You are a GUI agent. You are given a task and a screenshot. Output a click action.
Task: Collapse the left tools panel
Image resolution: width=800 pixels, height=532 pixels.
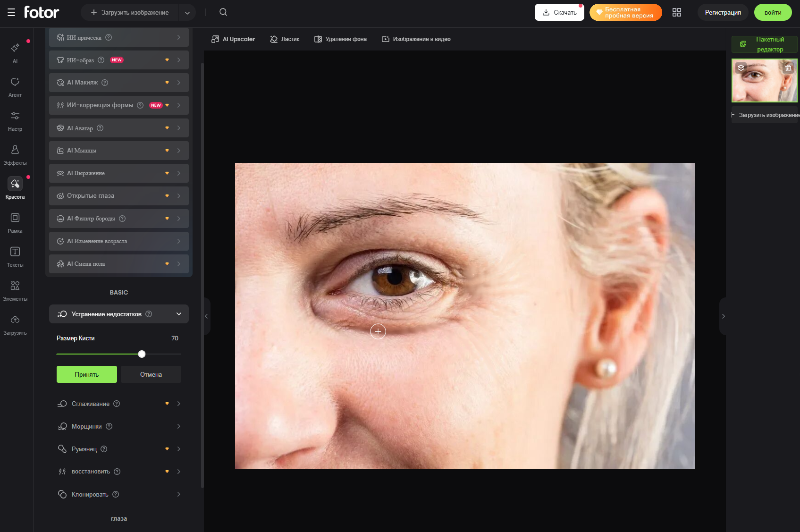[x=206, y=316]
